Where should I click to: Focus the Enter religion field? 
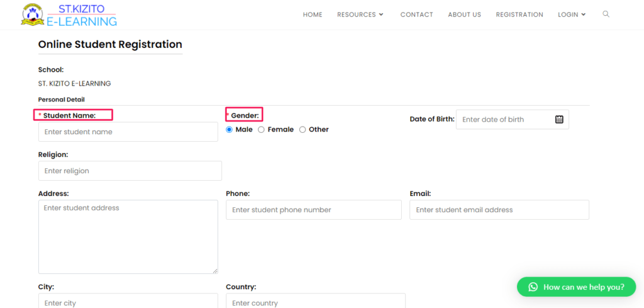(x=130, y=171)
